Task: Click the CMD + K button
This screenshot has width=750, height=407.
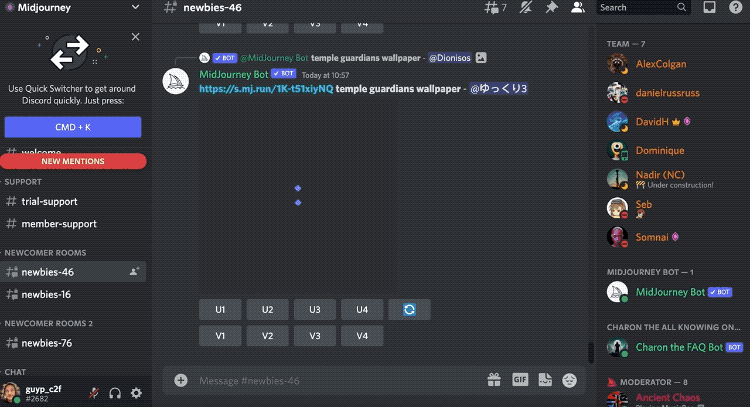Action: pyautogui.click(x=73, y=127)
